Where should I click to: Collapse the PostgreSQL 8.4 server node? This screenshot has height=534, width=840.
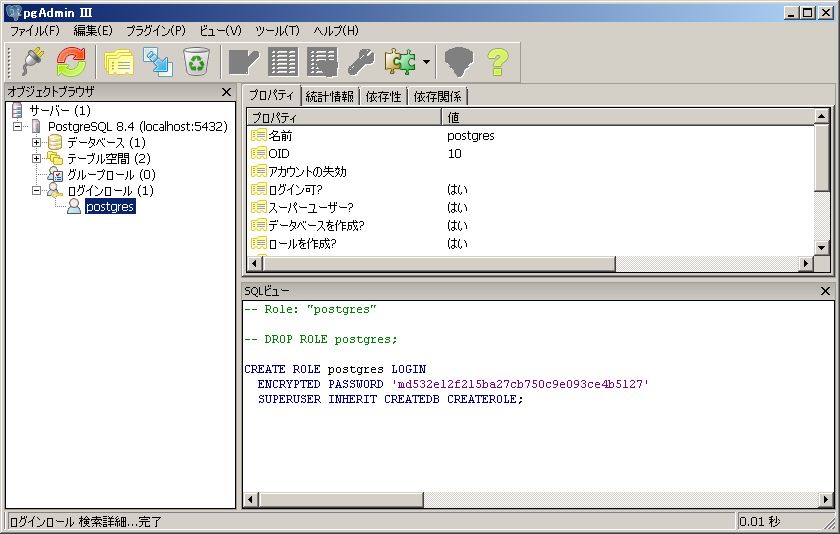(18, 126)
